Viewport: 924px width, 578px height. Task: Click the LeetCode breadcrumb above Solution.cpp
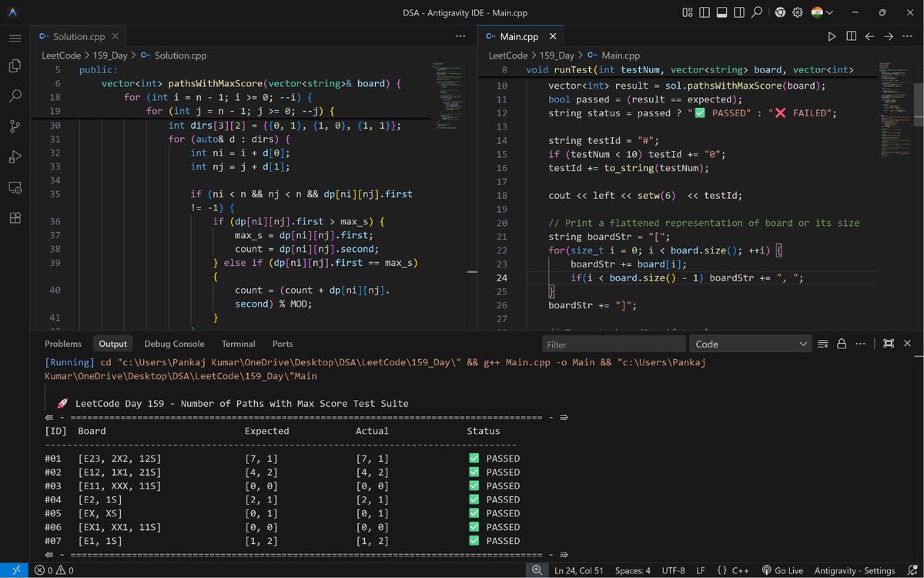point(62,55)
